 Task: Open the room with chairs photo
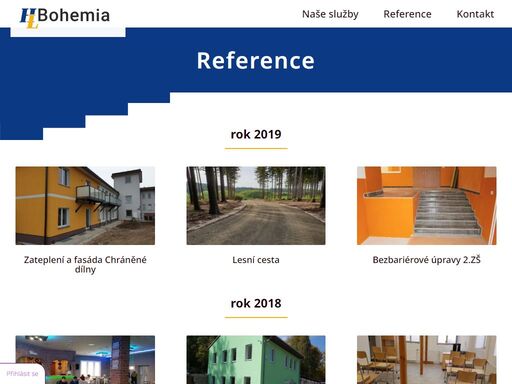(x=427, y=360)
